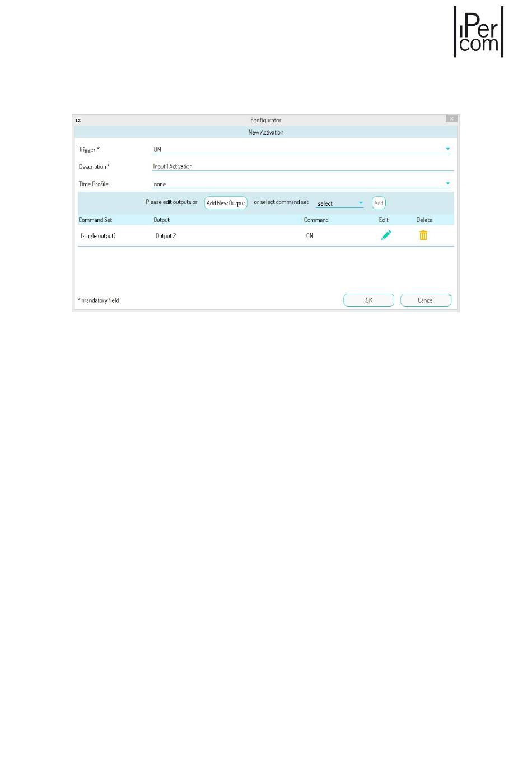This screenshot has width=532, height=783.
Task: Click the Output column header
Action: pos(161,220)
